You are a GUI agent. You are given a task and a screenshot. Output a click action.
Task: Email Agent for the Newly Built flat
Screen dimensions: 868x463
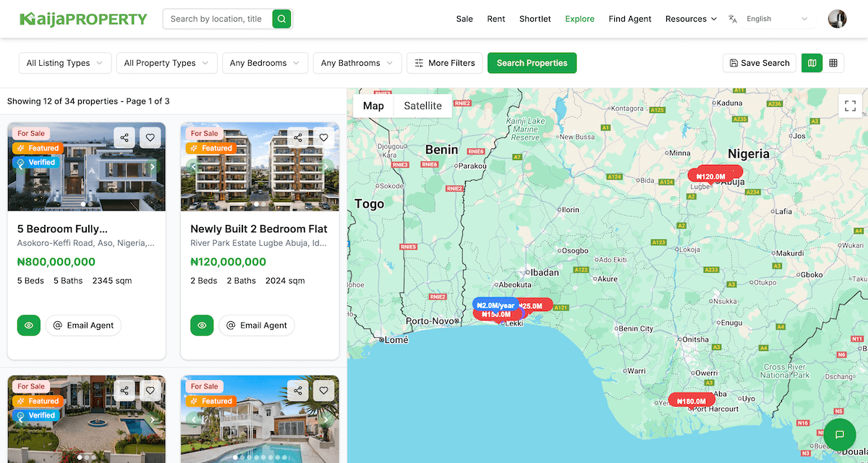pyautogui.click(x=257, y=325)
